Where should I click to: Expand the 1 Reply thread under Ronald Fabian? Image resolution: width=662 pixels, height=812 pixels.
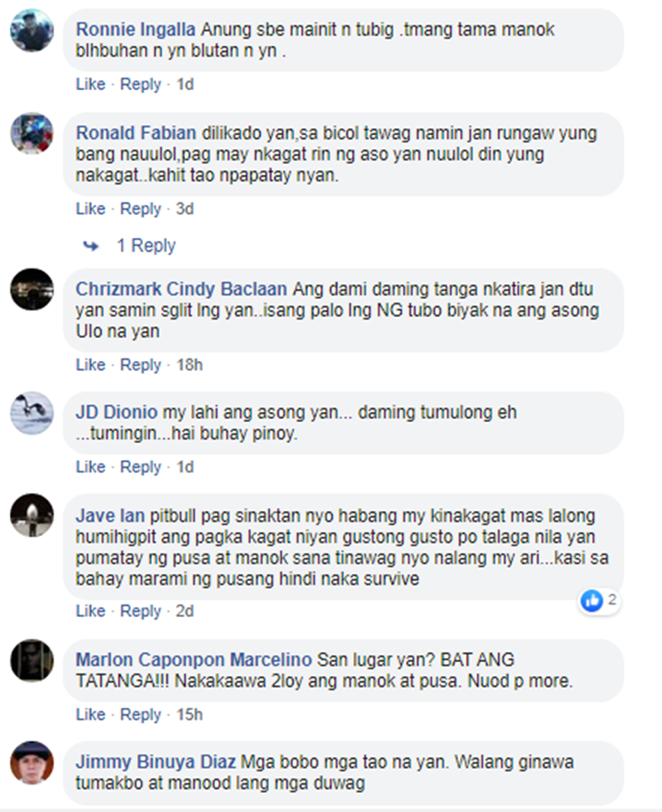[x=146, y=245]
